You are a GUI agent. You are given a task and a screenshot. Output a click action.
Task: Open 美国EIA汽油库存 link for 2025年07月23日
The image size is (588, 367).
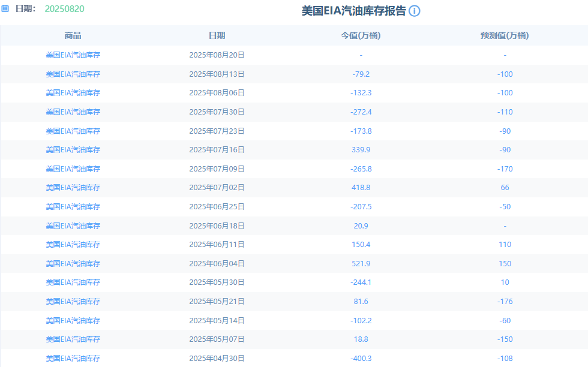pos(73,131)
